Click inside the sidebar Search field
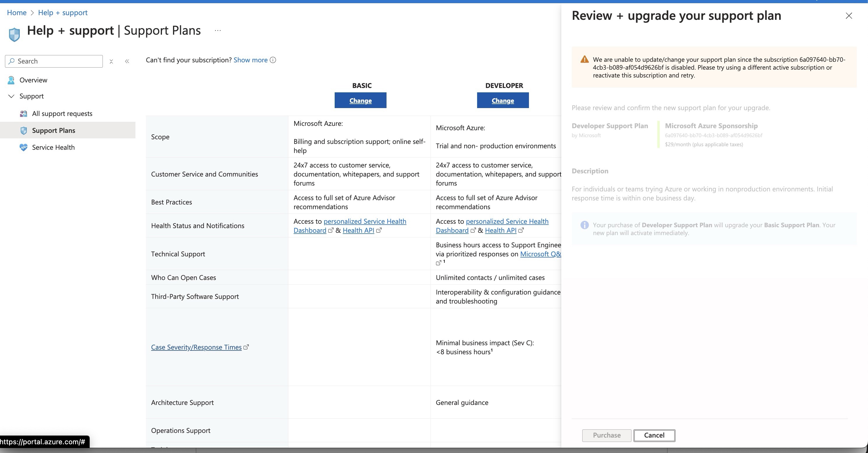The image size is (868, 453). pos(54,61)
